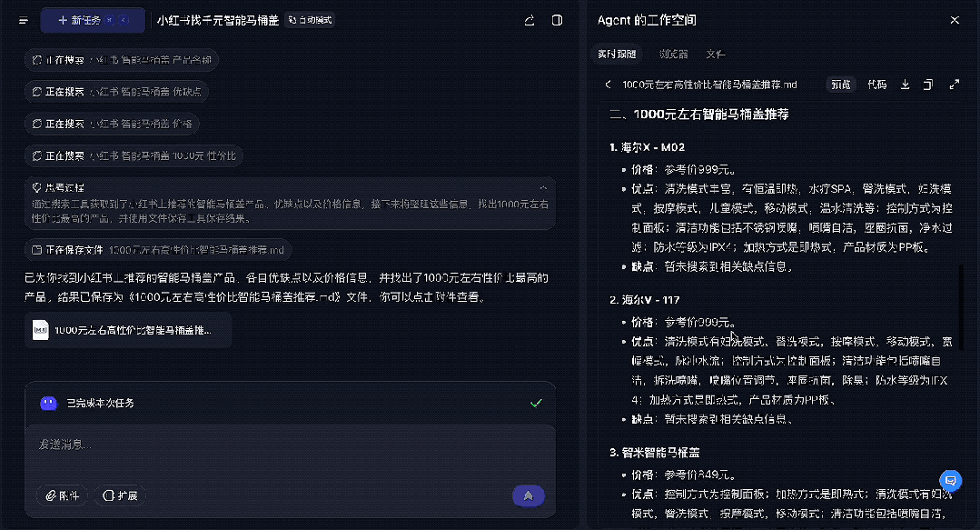Collapse the 思考过程 thinking section

pyautogui.click(x=543, y=187)
